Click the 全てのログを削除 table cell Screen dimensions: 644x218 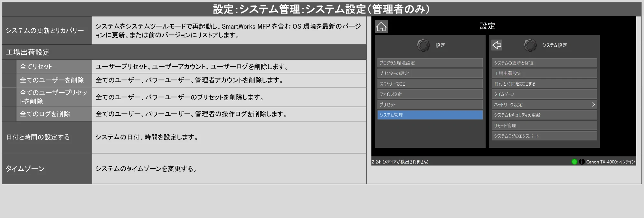click(x=54, y=114)
